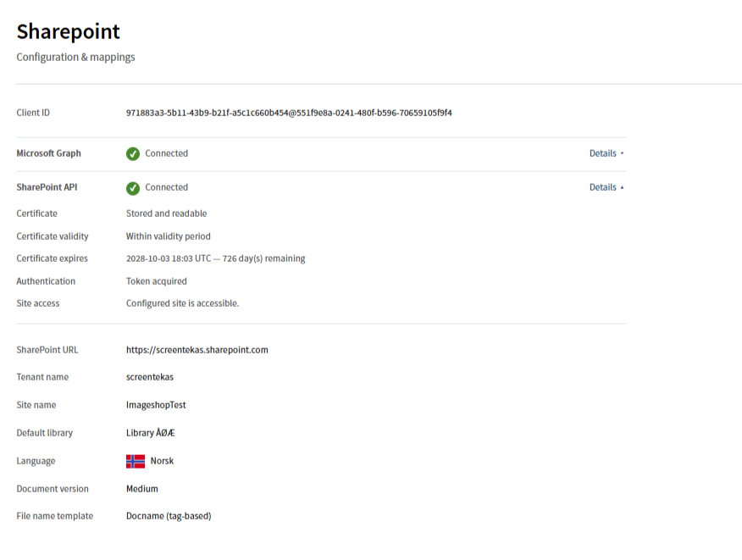This screenshot has width=742, height=560.
Task: Click the 'Document version' label
Action: click(53, 489)
